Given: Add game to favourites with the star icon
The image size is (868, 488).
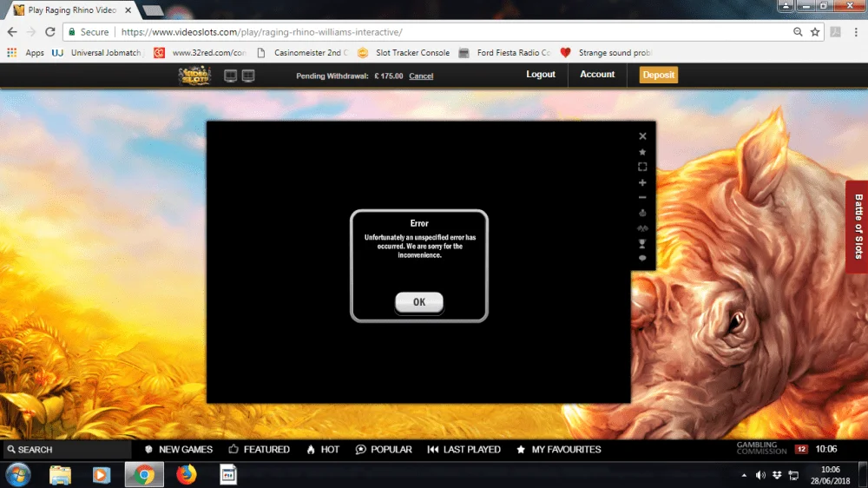Looking at the screenshot, I should [x=642, y=152].
